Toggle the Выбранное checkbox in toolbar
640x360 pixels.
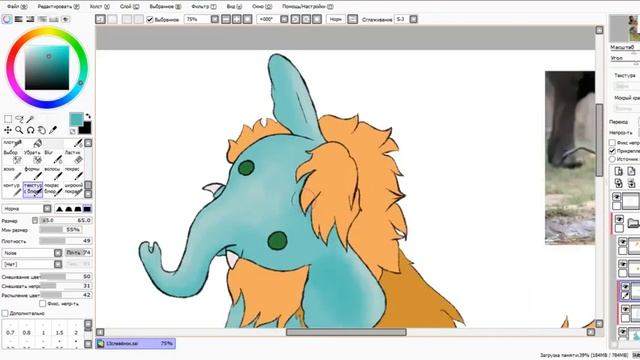click(x=150, y=19)
